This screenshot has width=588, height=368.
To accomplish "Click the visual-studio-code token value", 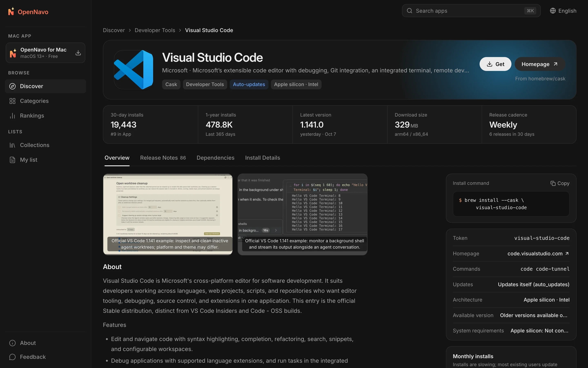I will tap(542, 238).
